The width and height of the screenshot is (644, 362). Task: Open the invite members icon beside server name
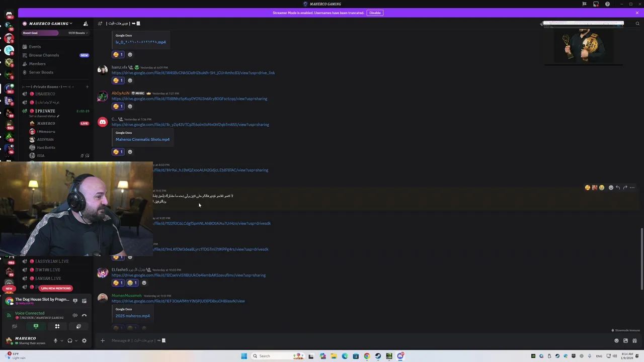pos(86,24)
